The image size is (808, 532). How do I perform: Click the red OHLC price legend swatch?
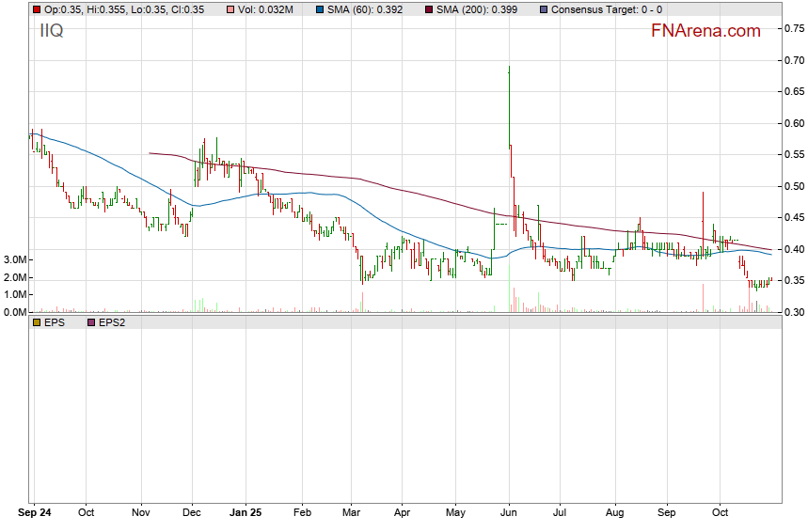click(x=36, y=9)
